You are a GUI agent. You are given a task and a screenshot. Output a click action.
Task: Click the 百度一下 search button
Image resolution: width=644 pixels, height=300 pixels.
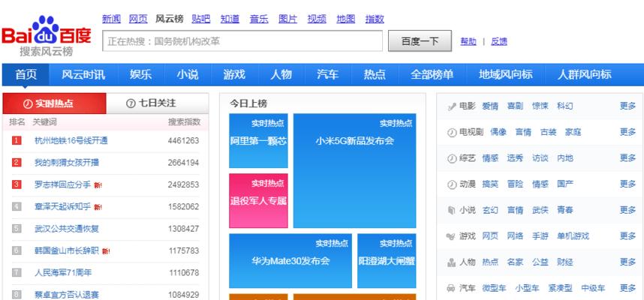(x=420, y=41)
